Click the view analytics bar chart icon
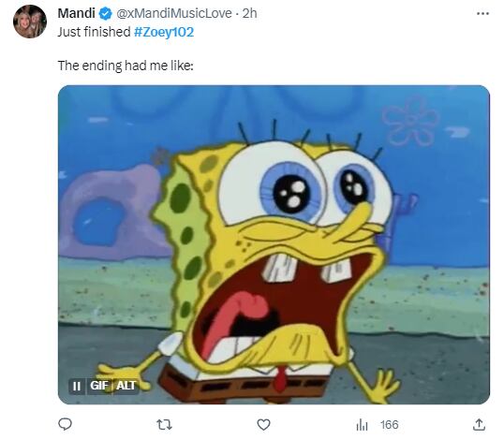 click(362, 425)
